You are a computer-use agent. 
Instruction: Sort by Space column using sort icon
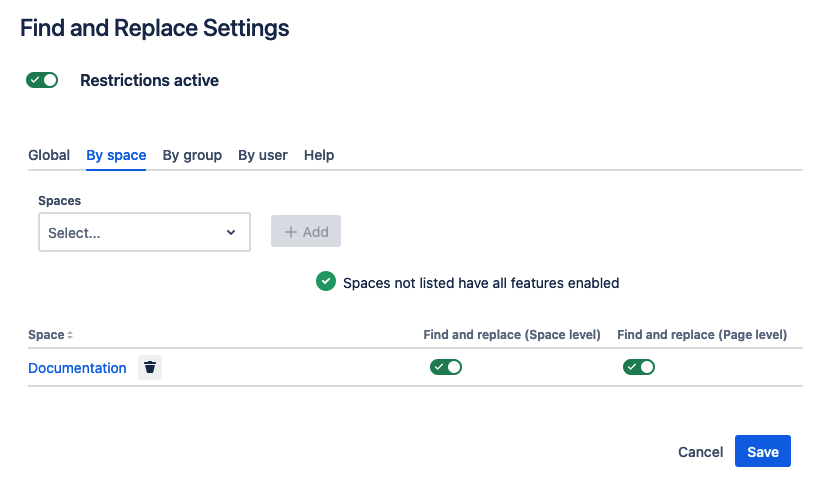pos(70,335)
